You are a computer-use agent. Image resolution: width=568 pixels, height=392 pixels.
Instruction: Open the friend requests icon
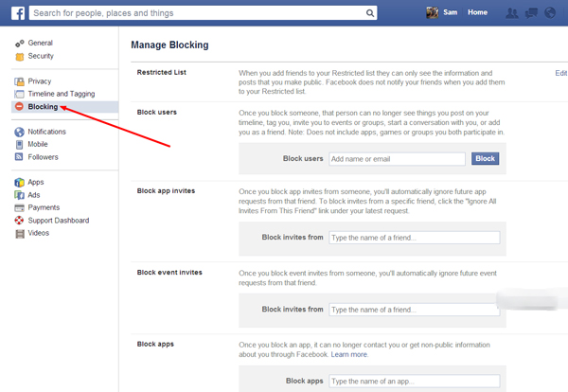512,13
